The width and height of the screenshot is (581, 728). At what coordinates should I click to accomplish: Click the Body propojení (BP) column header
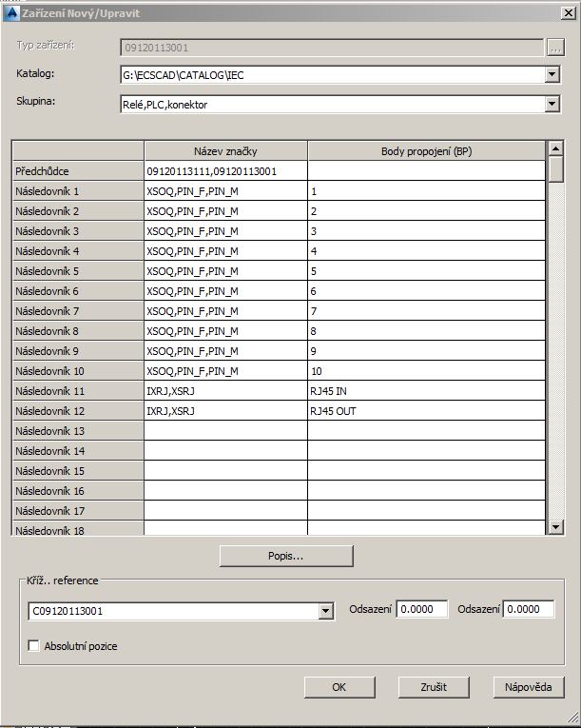tap(426, 151)
